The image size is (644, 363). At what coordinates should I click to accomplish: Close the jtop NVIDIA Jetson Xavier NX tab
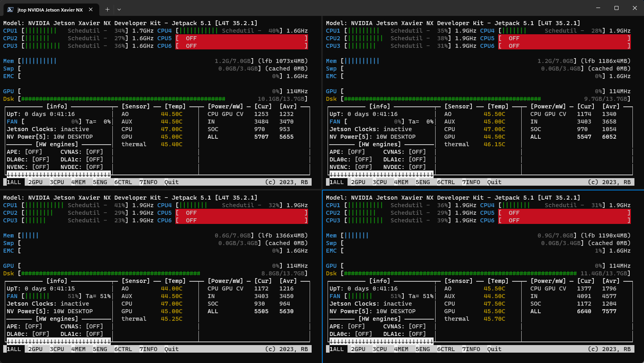(x=91, y=10)
